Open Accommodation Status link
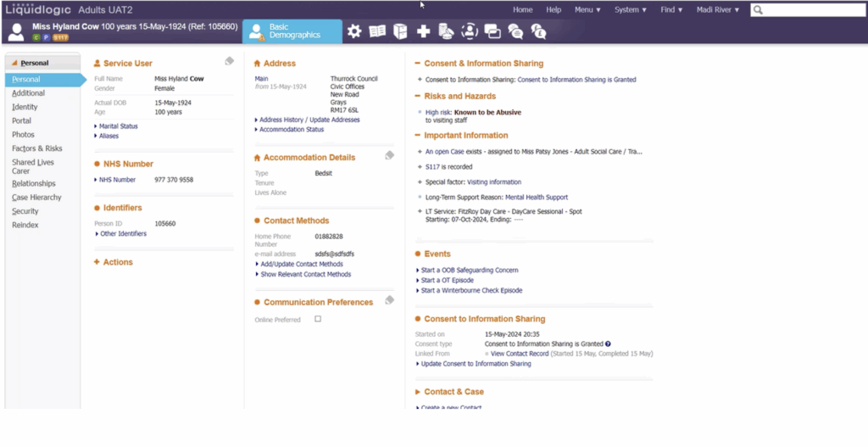The width and height of the screenshot is (868, 447). click(x=292, y=130)
